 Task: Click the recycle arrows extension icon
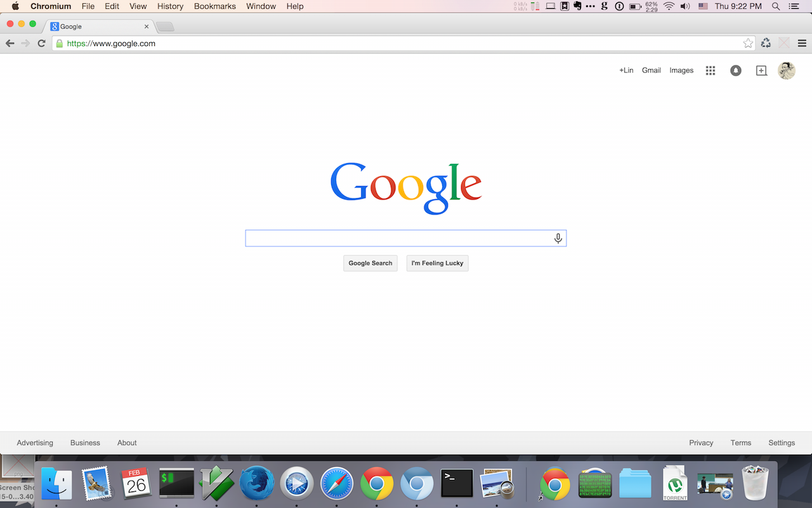tap(766, 43)
